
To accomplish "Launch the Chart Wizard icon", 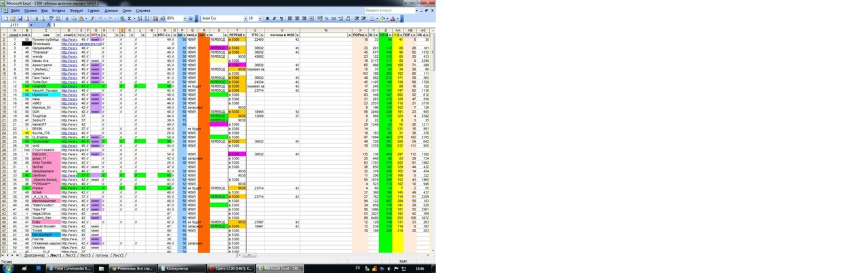I will [155, 18].
